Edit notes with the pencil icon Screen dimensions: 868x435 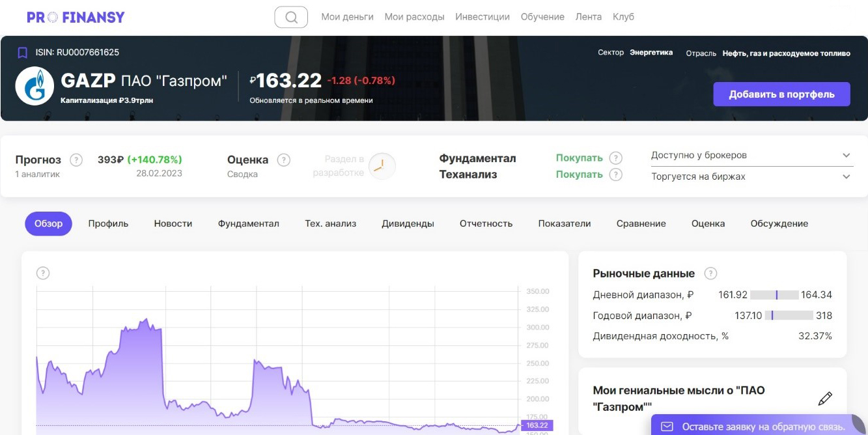[x=825, y=399]
